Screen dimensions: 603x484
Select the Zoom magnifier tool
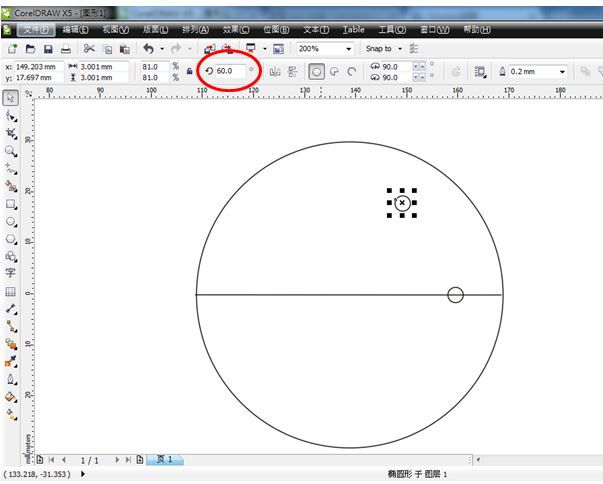coord(11,151)
